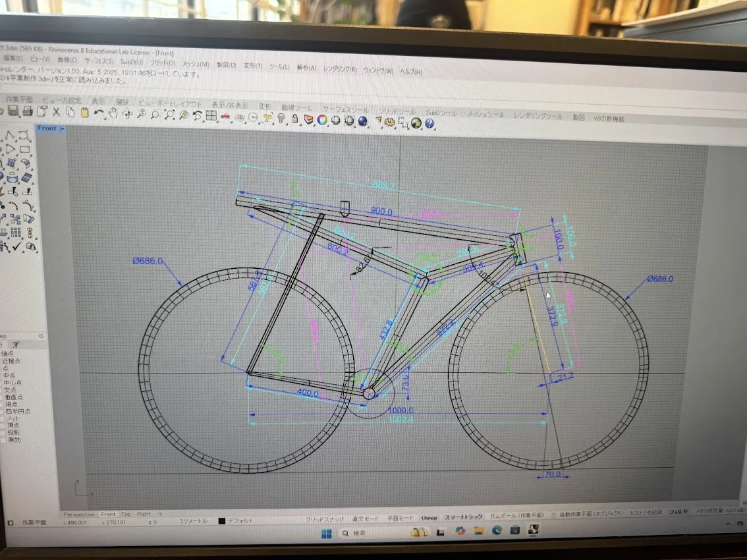Open the Front viewport title dropdown arrow
Viewport: 747px width, 560px height.
[x=63, y=129]
